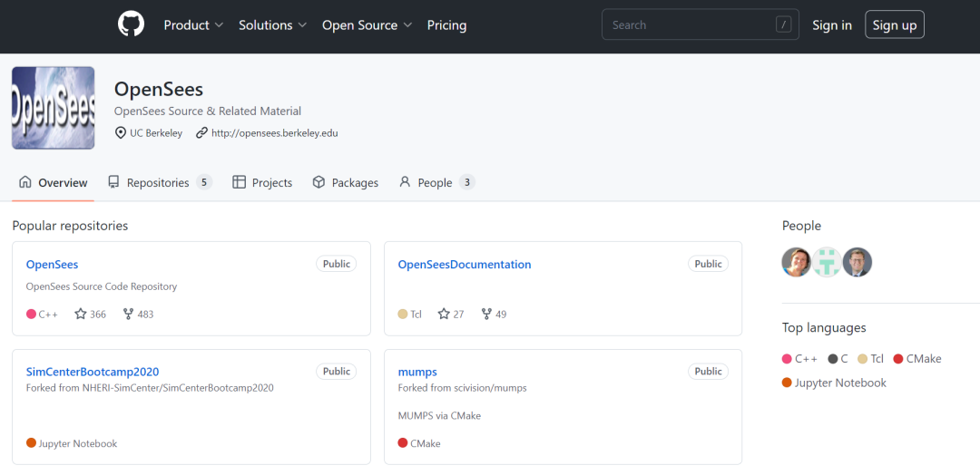Click the fork icon showing 49

click(487, 315)
